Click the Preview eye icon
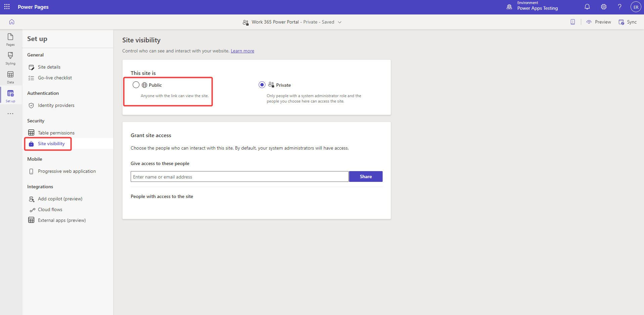This screenshot has height=315, width=644. 589,22
